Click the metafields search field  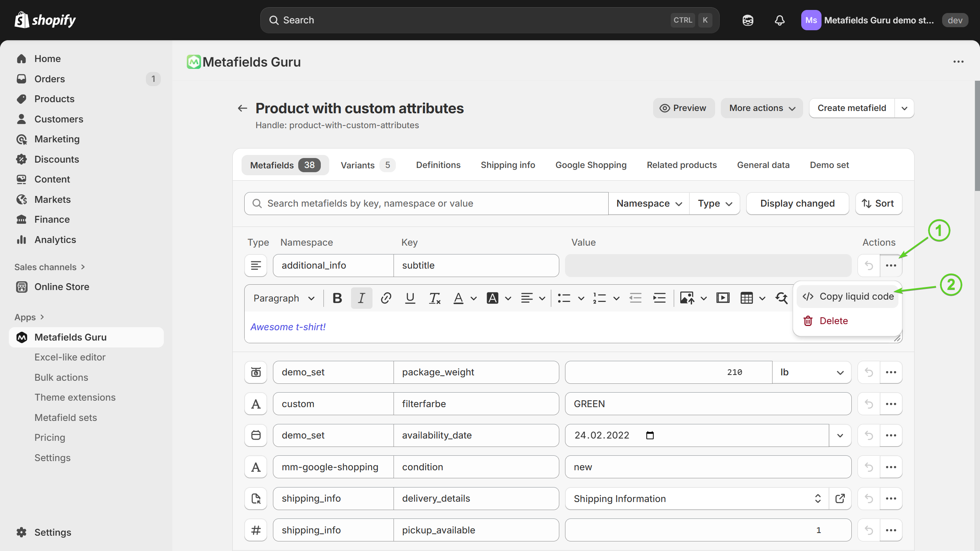pos(426,204)
